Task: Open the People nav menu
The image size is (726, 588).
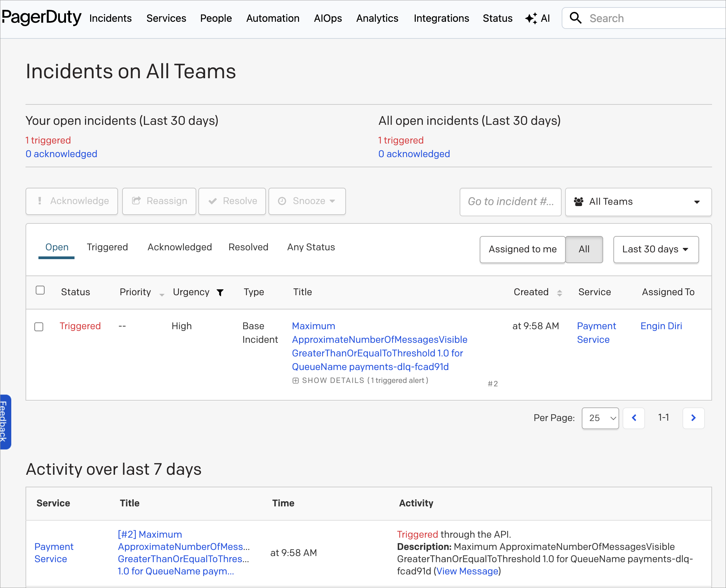Action: pyautogui.click(x=216, y=18)
